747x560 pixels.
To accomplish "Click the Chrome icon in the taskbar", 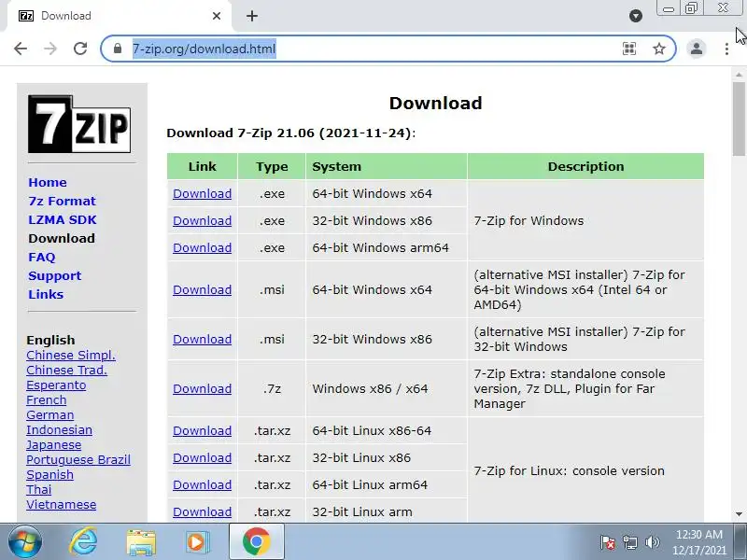I will click(256, 542).
